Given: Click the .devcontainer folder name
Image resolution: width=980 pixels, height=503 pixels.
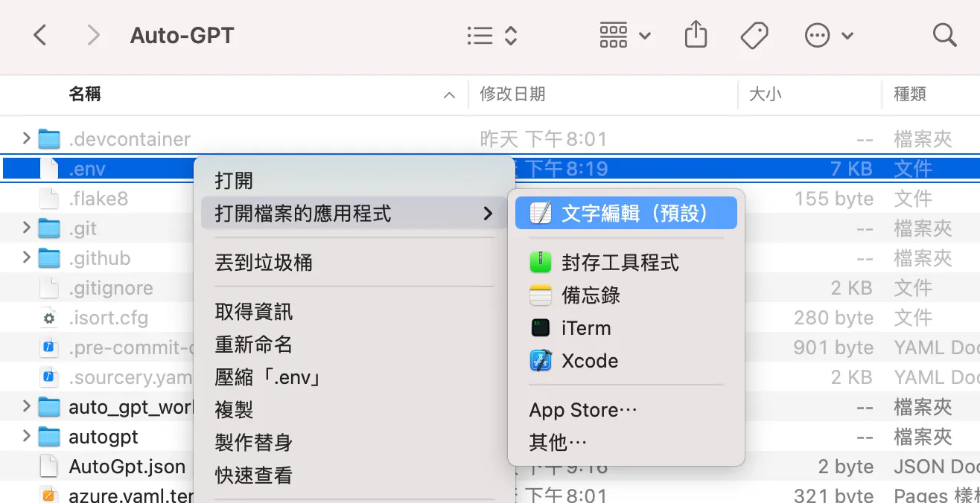Looking at the screenshot, I should click(130, 139).
